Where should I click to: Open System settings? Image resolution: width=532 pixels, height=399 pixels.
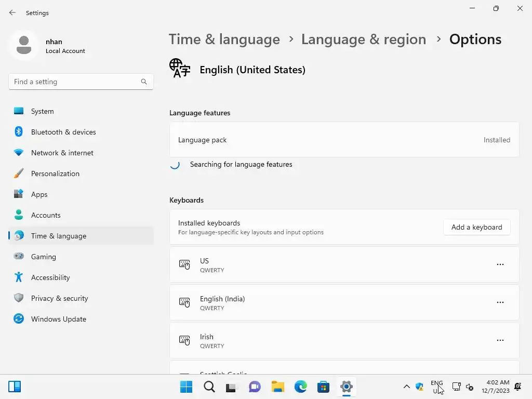pyautogui.click(x=81, y=111)
